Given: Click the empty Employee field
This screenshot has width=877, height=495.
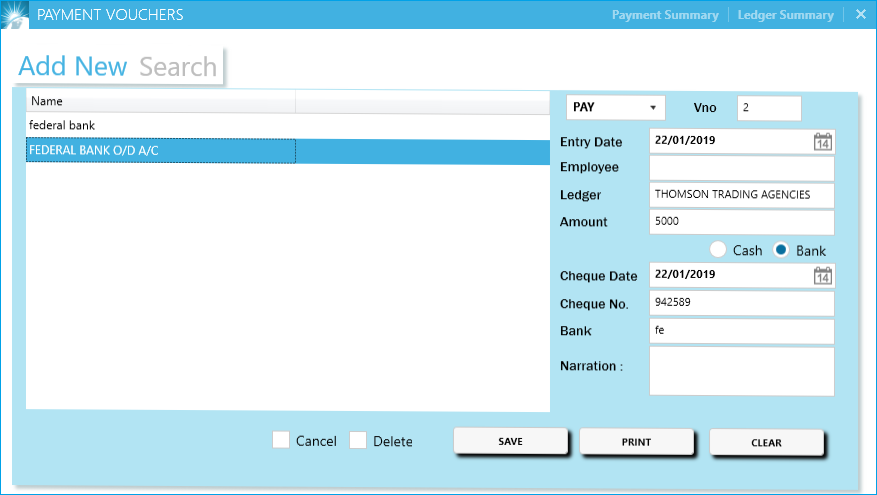Looking at the screenshot, I should 742,168.
